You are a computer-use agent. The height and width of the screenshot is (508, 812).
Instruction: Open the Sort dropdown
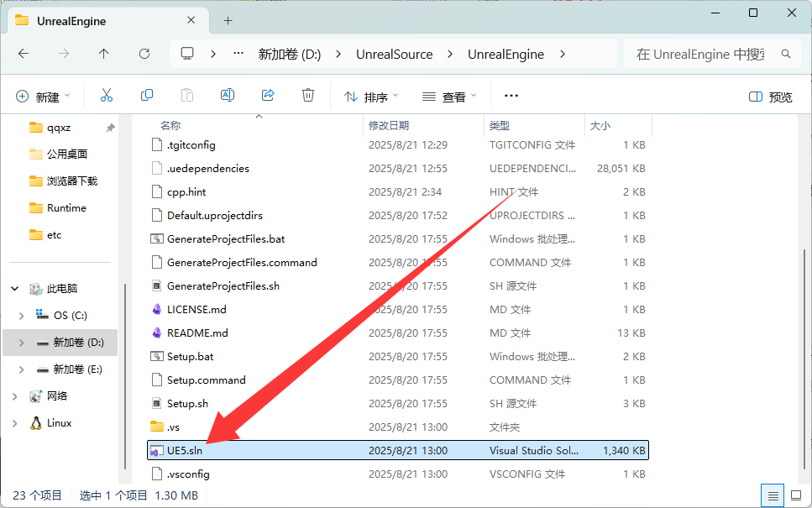pyautogui.click(x=371, y=97)
